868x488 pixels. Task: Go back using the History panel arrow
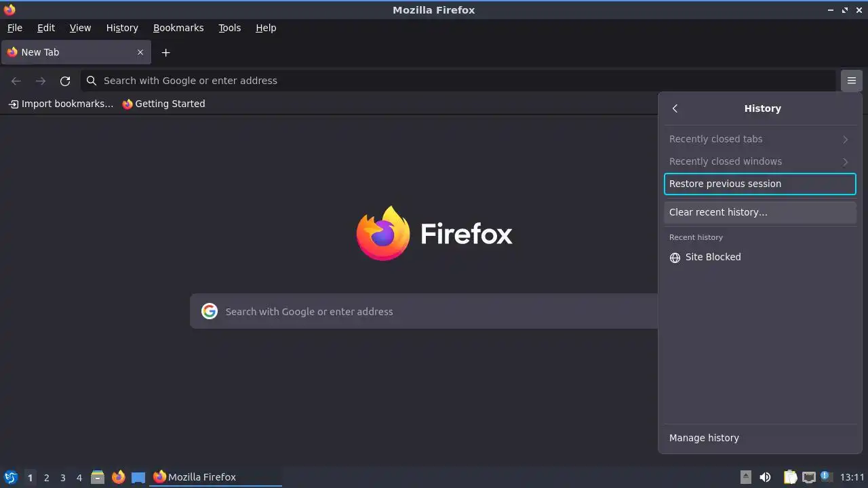[x=675, y=108]
